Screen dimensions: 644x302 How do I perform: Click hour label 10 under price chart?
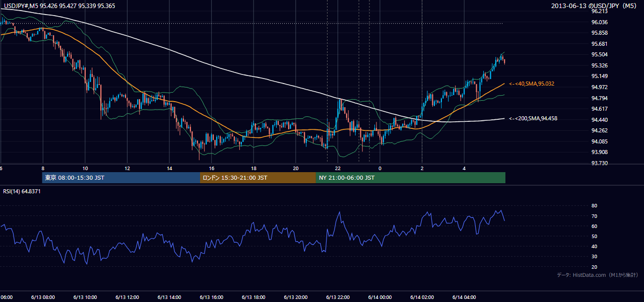pos(85,169)
